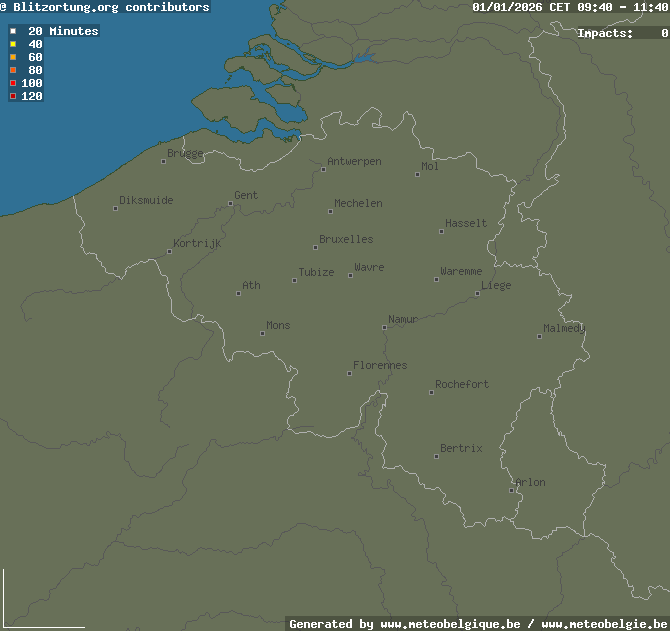Select the yellow 40 minutes legend square
Image resolution: width=670 pixels, height=631 pixels.
[13, 44]
